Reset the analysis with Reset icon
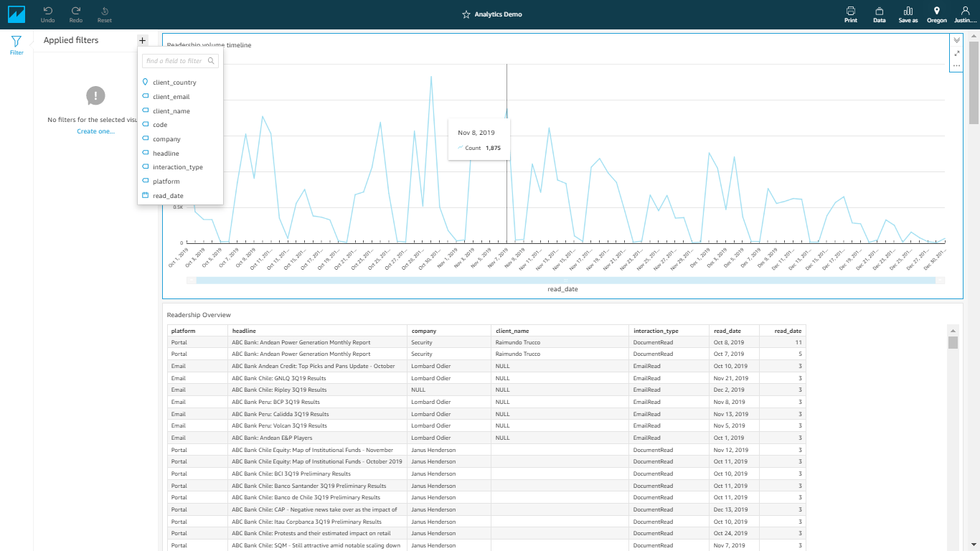Viewport: 980px width, 551px height. (x=105, y=11)
